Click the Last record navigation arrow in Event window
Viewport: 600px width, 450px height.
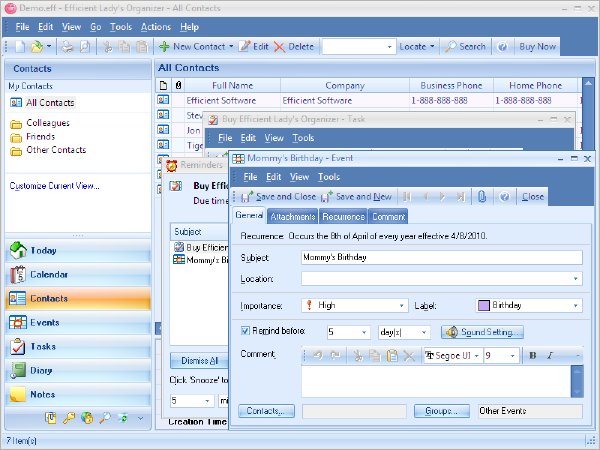pyautogui.click(x=460, y=197)
